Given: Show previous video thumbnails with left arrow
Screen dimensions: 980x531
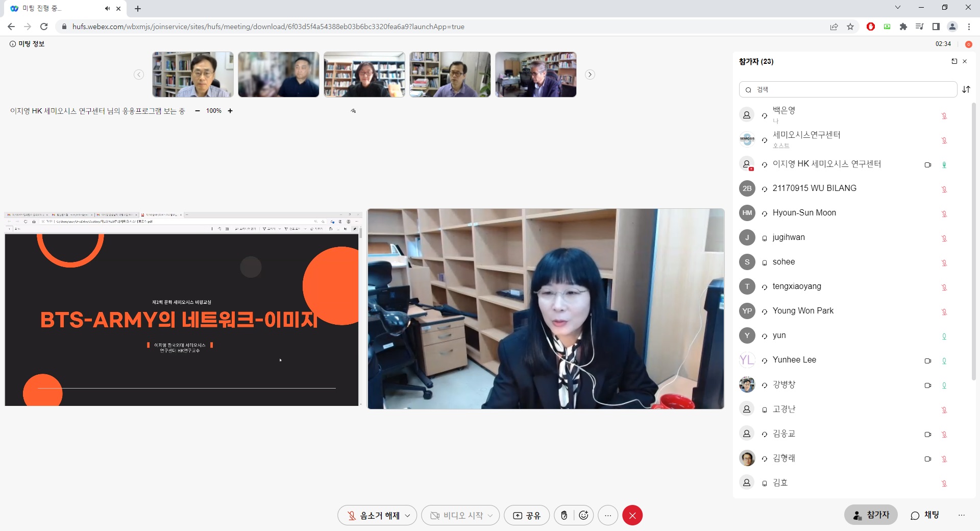Looking at the screenshot, I should pos(139,75).
